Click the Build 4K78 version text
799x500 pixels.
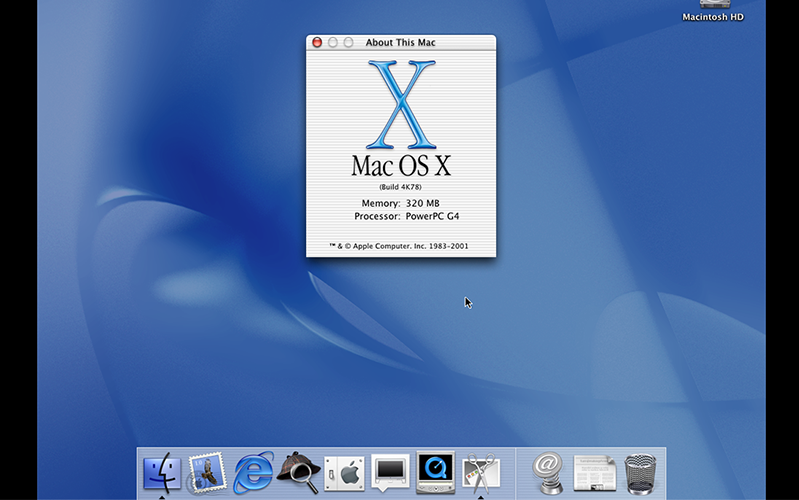(x=401, y=187)
